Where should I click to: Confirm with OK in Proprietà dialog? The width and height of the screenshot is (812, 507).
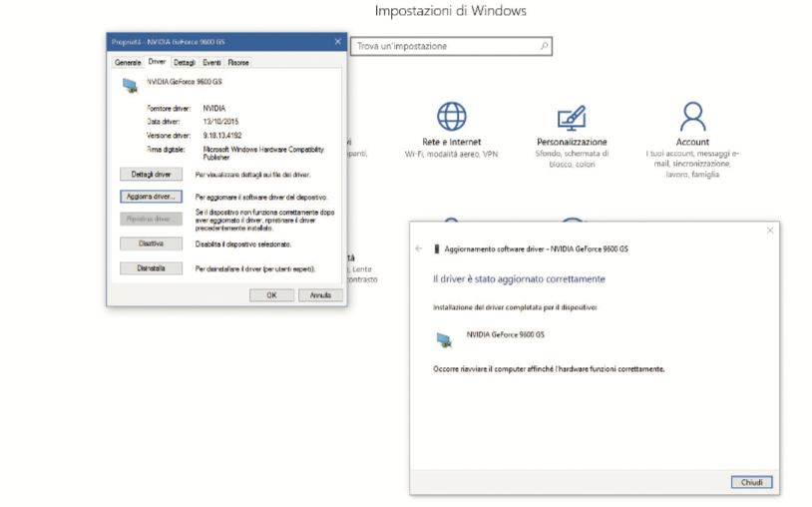click(x=271, y=295)
